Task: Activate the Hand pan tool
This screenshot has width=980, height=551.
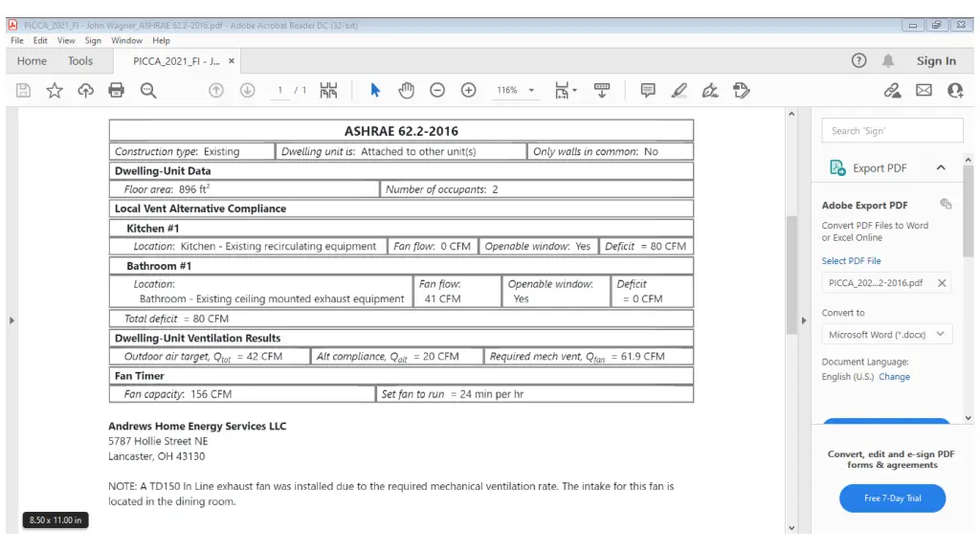Action: 406,91
